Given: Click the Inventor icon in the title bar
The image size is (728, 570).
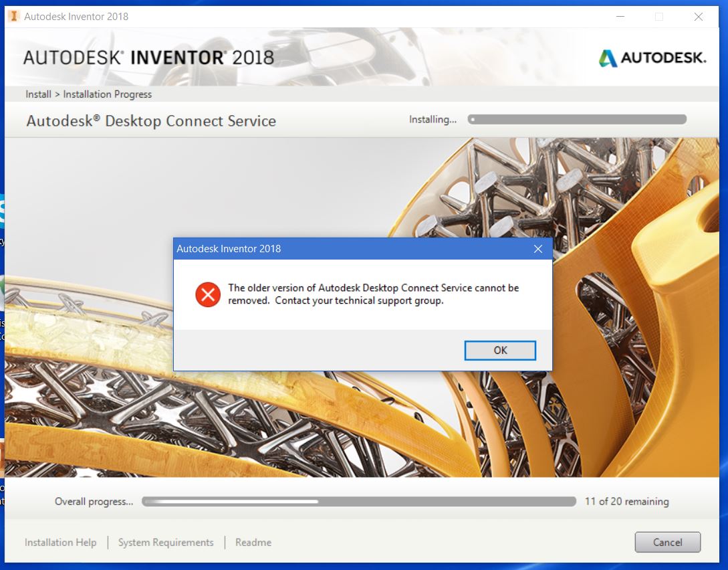Looking at the screenshot, I should [x=14, y=15].
